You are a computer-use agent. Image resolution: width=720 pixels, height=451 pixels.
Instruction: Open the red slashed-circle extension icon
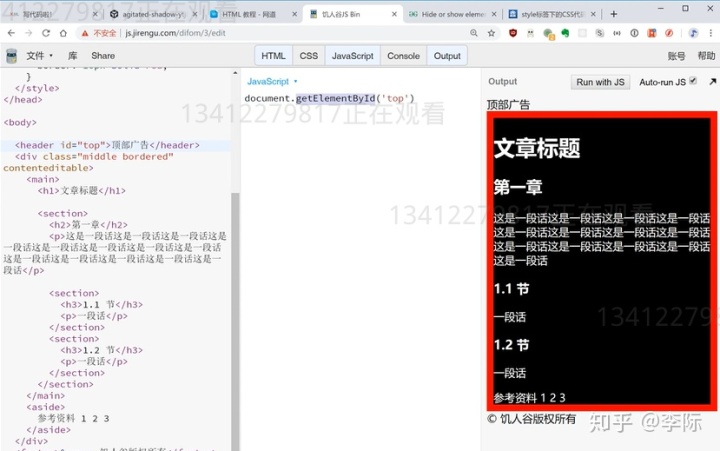click(669, 33)
